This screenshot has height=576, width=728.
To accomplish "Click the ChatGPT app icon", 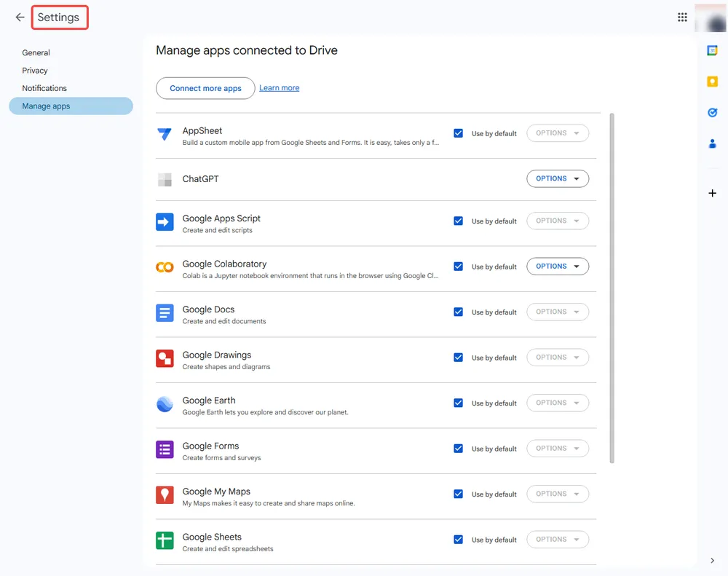I will tap(165, 179).
